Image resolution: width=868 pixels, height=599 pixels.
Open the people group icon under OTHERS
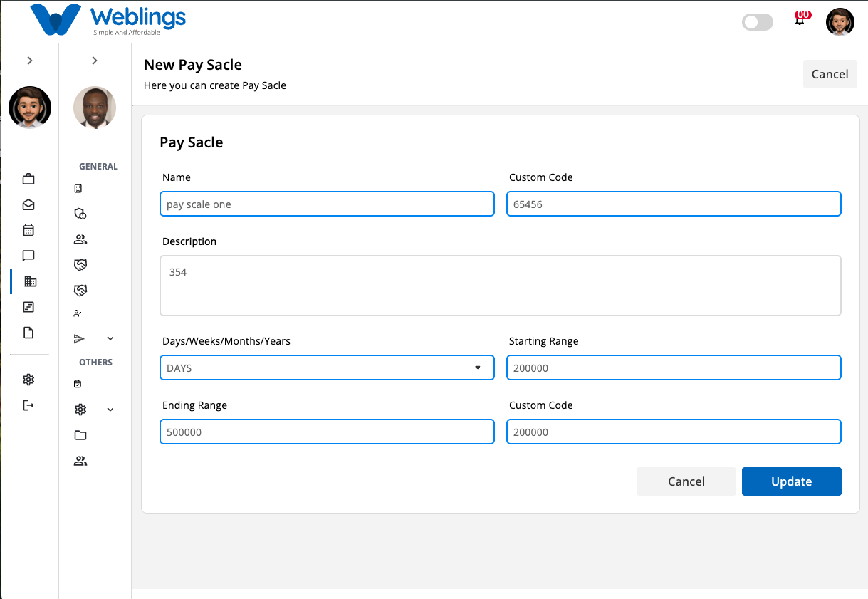tap(80, 461)
